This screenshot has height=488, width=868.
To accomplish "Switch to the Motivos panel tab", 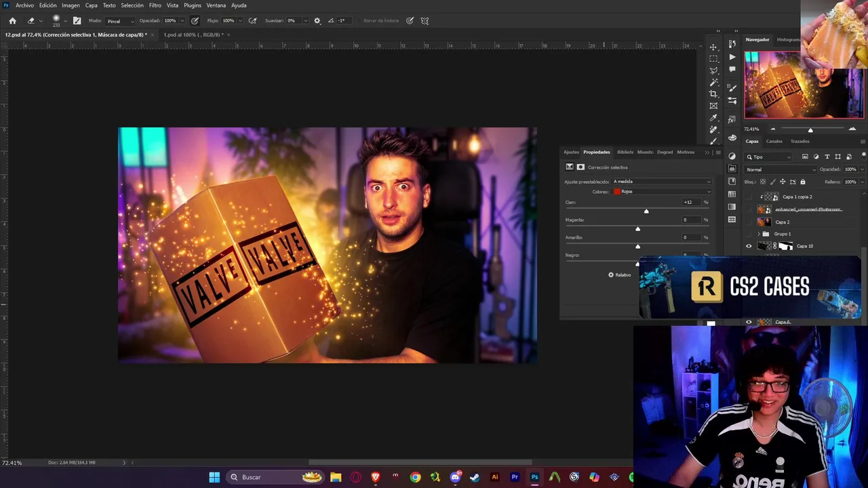I will 686,152.
